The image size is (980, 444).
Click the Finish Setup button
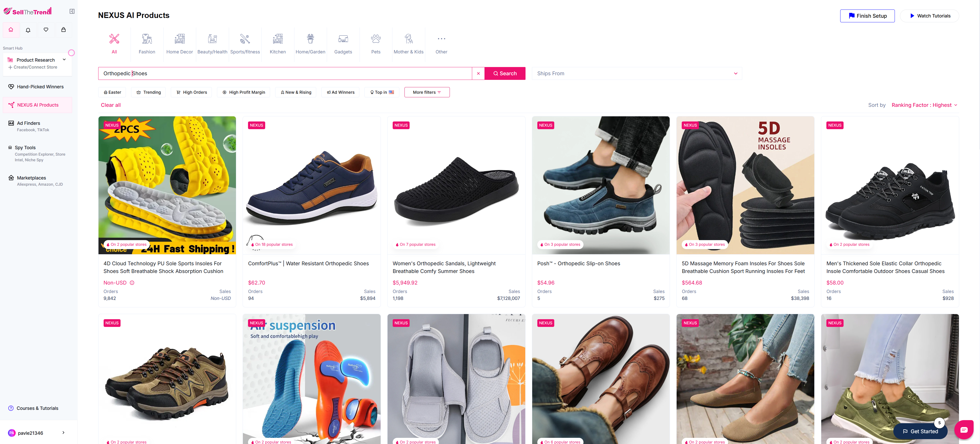coord(867,16)
